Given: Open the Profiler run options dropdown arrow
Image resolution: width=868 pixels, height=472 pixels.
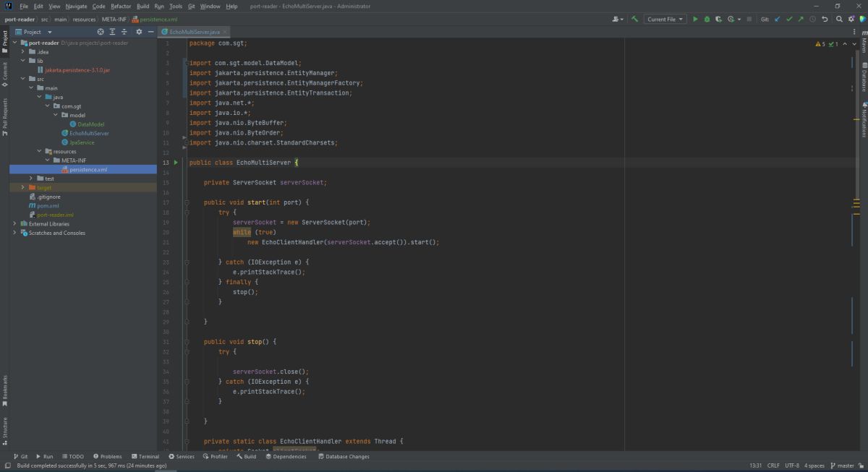Looking at the screenshot, I should (x=738, y=19).
